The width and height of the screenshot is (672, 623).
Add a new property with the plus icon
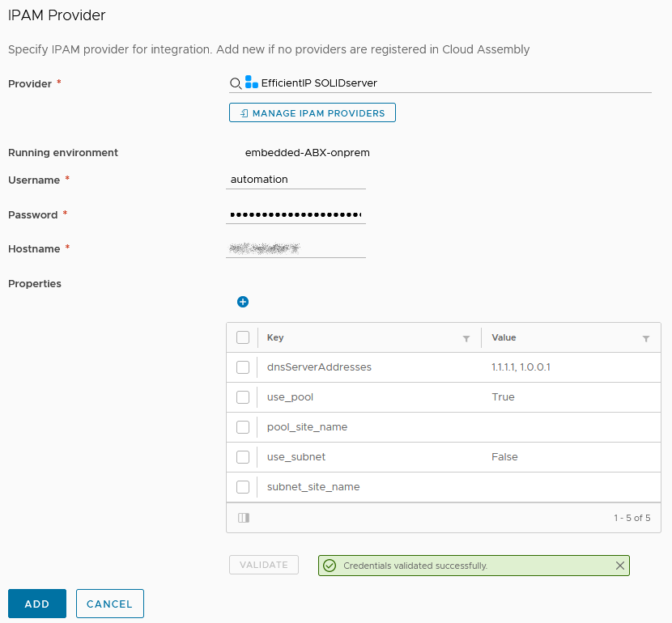(x=243, y=302)
